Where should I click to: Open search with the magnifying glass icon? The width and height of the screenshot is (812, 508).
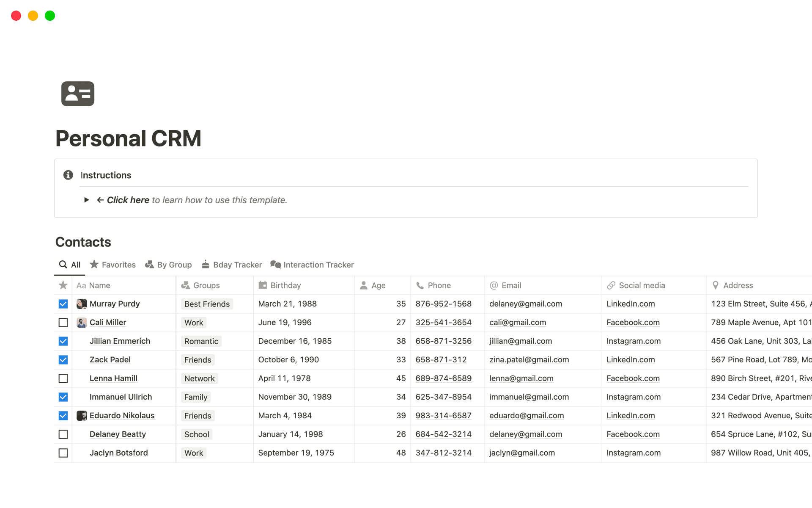point(63,264)
